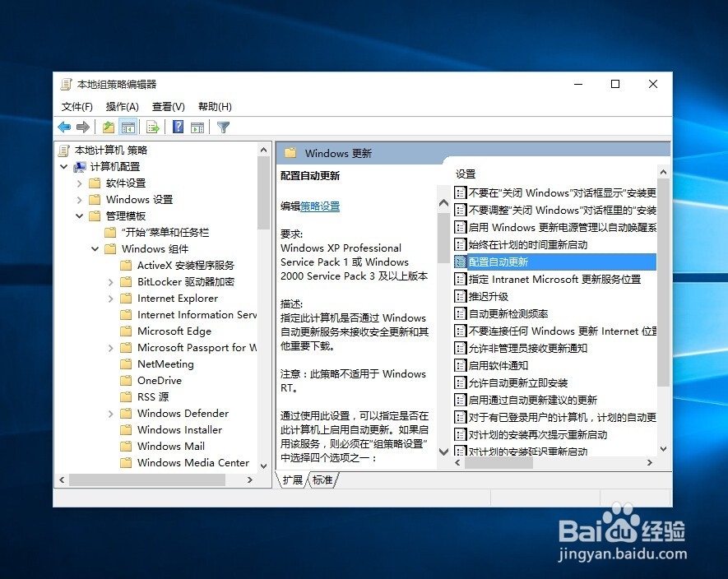Expand the Windows Defender node
The image size is (728, 579).
[110, 413]
